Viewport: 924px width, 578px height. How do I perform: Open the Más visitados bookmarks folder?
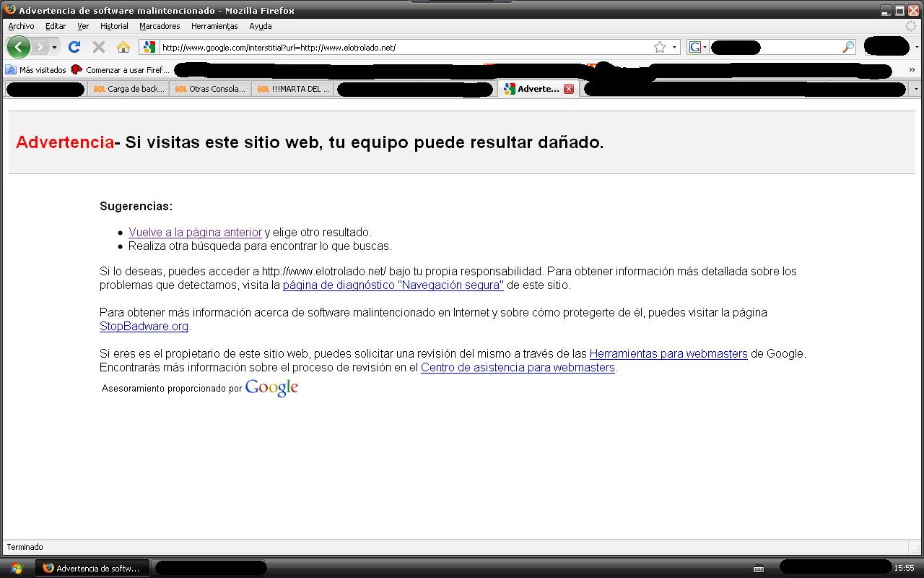(36, 70)
